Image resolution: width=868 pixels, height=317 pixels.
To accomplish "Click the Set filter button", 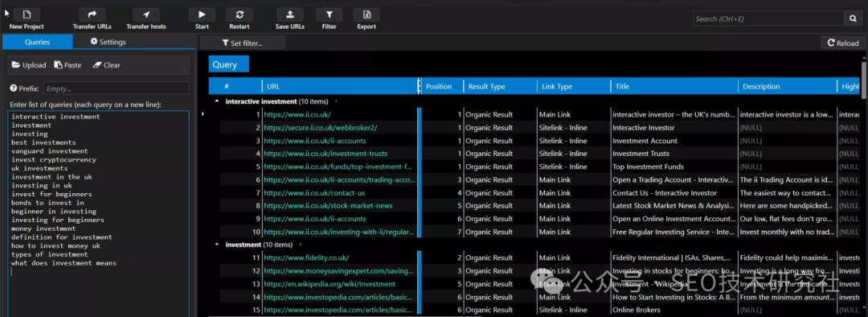I will (243, 43).
